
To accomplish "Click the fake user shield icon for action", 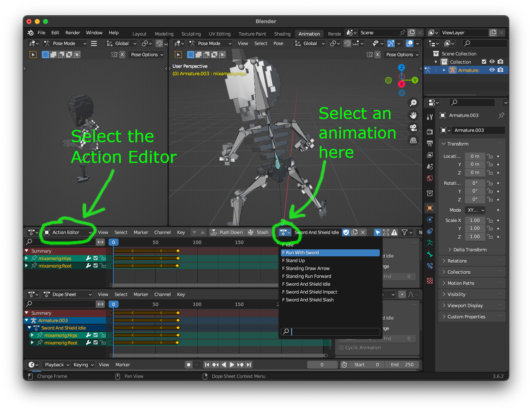I will (346, 232).
